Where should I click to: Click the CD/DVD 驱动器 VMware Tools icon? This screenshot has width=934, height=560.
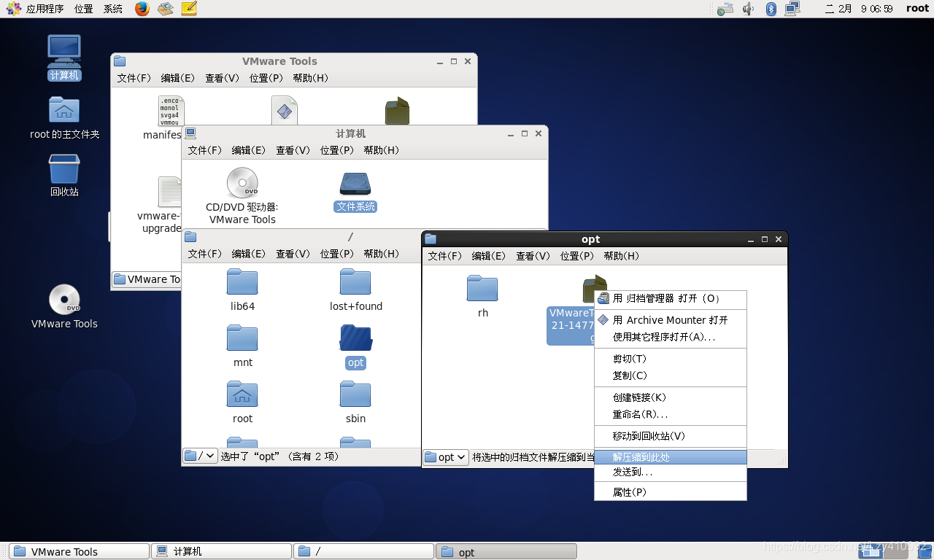(x=242, y=195)
